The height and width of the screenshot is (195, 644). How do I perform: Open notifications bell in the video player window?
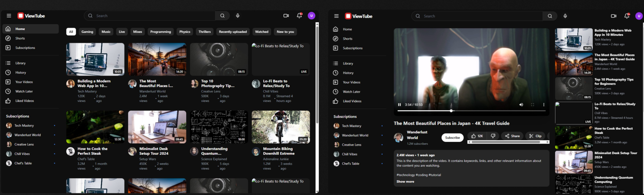(x=626, y=16)
